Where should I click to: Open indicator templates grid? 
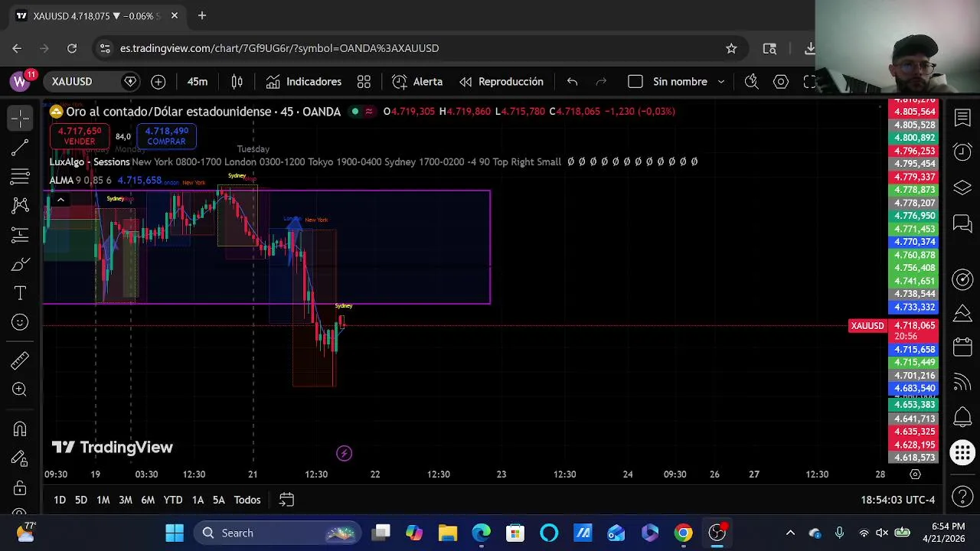tap(364, 82)
